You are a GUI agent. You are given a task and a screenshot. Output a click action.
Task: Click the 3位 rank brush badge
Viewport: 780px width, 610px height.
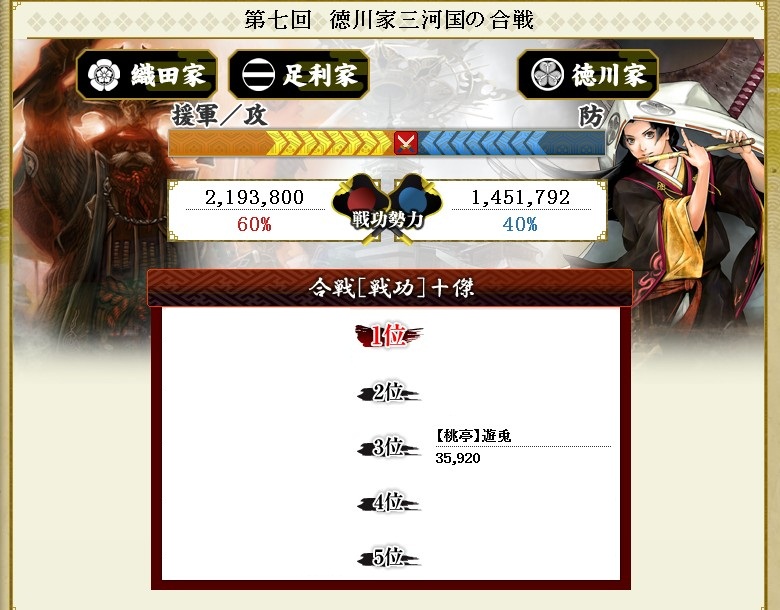(389, 447)
